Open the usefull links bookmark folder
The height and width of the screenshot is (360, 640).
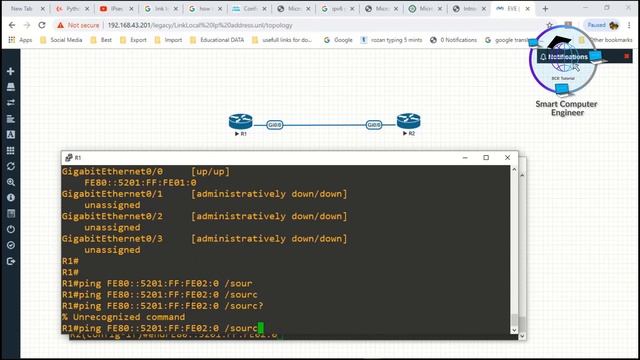click(x=282, y=40)
